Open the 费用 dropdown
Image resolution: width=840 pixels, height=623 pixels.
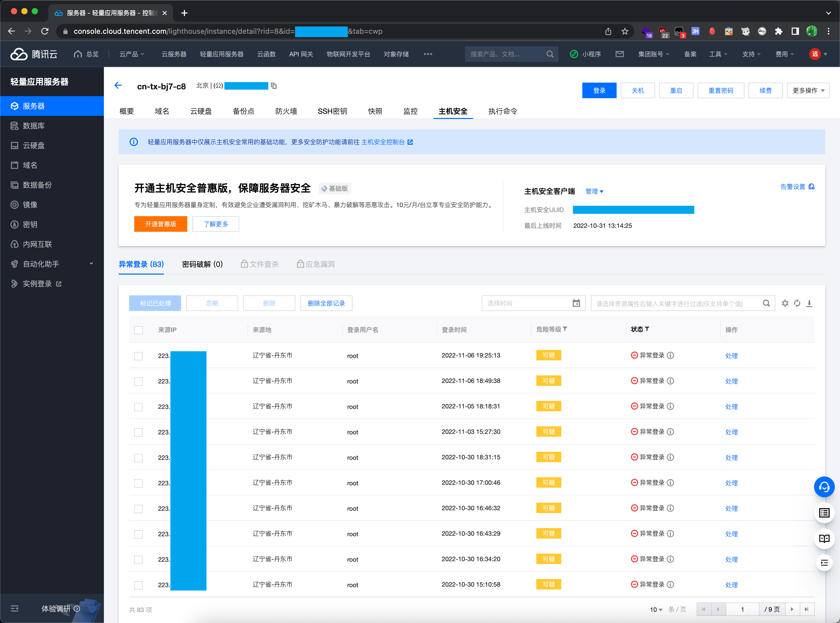784,54
